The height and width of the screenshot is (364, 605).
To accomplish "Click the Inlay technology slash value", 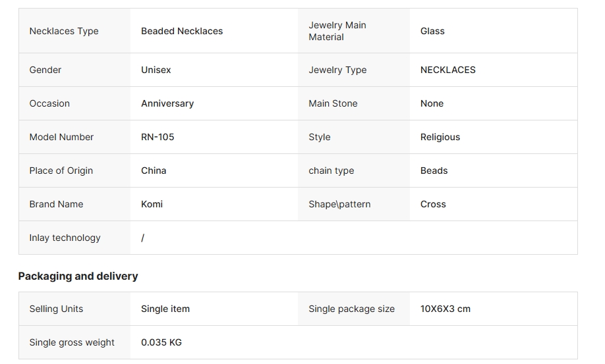I will tap(143, 238).
